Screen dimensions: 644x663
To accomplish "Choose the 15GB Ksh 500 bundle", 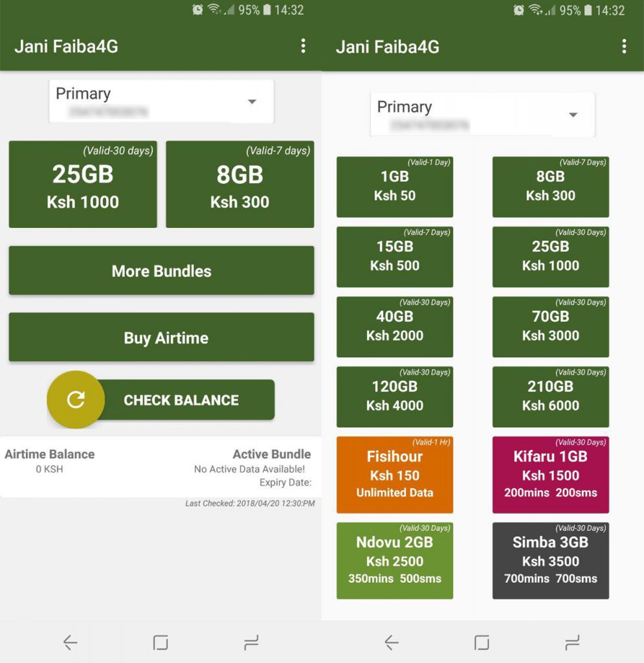I will tap(395, 256).
